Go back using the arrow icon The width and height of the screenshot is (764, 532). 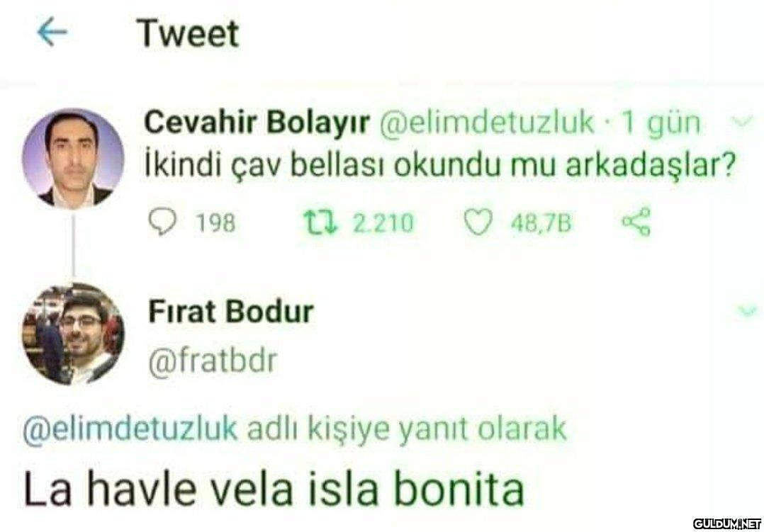tap(52, 33)
